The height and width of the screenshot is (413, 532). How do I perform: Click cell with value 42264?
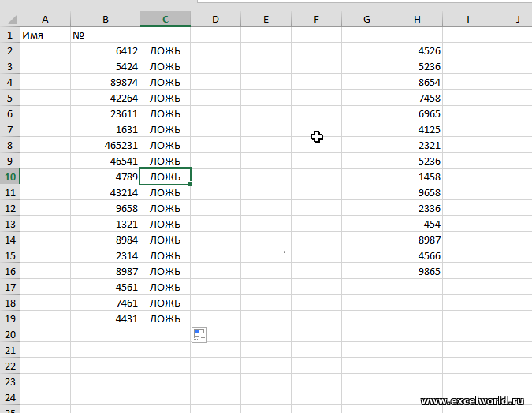(x=105, y=98)
